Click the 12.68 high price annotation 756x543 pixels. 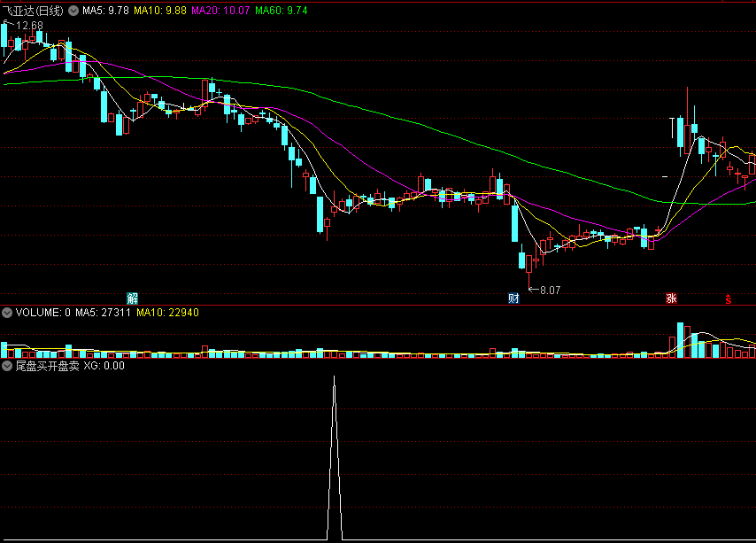pyautogui.click(x=29, y=26)
